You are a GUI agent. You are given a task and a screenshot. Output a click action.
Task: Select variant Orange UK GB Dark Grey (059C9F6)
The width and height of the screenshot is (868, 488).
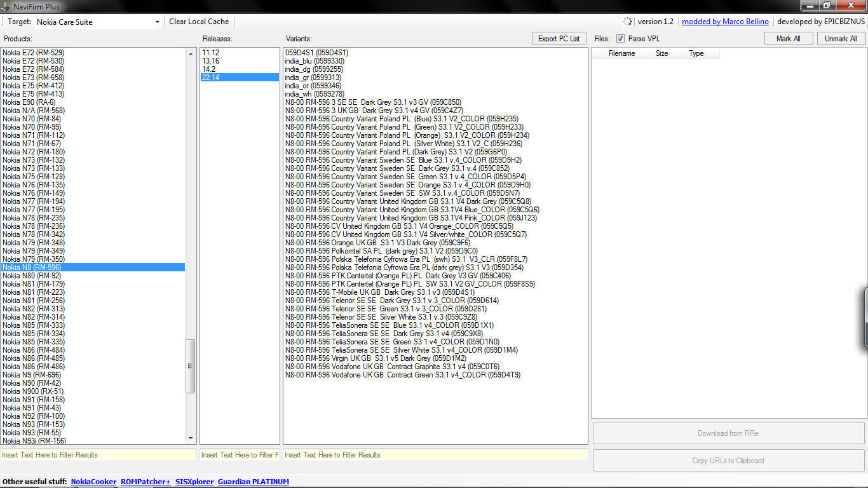click(435, 243)
